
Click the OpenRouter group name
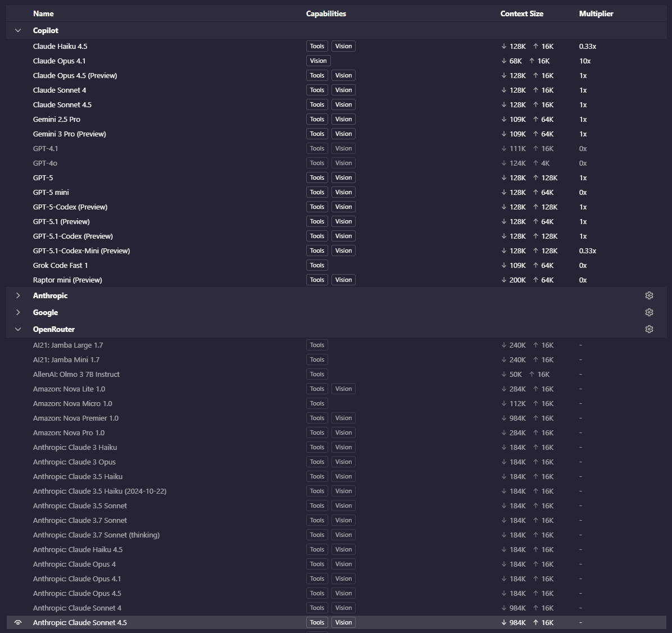[x=53, y=329]
